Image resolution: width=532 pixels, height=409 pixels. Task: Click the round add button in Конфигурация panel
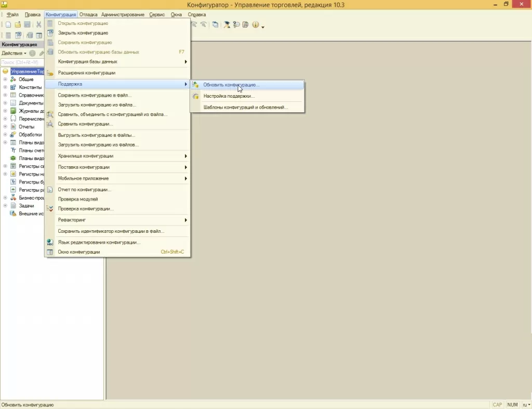coord(32,54)
